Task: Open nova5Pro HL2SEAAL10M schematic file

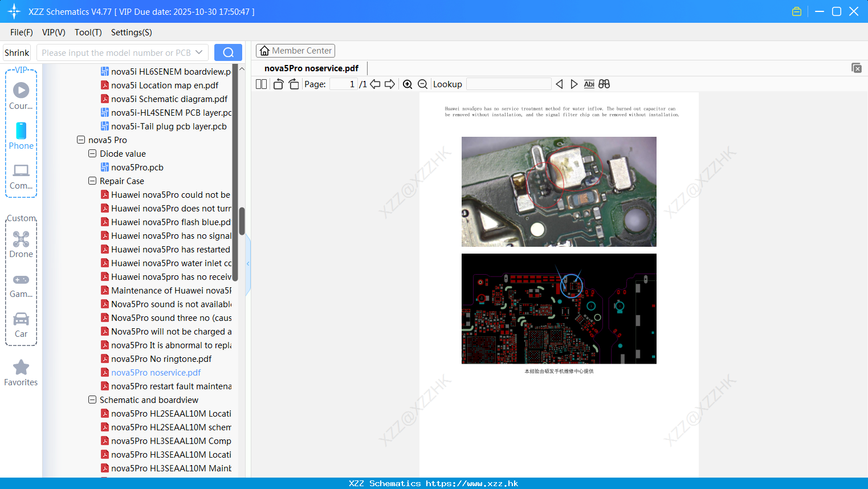Action: pos(166,427)
